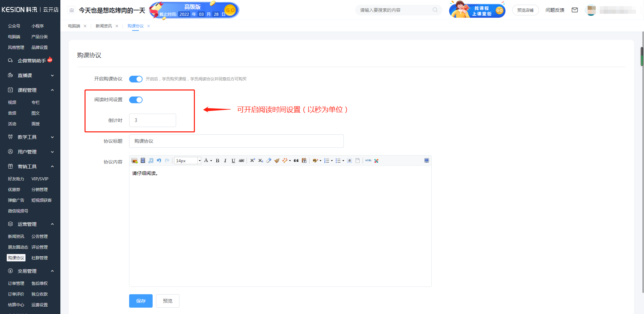
Task: Click the blue 保存 button
Action: [141, 301]
